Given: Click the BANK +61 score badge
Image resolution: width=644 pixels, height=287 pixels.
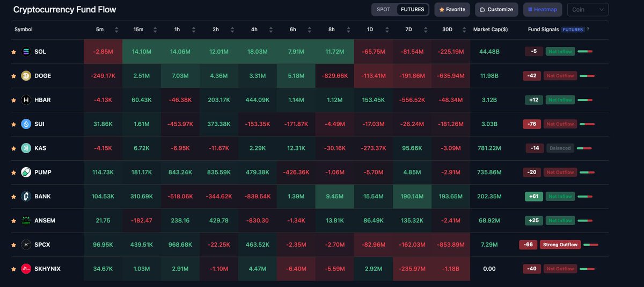Looking at the screenshot, I should (533, 197).
